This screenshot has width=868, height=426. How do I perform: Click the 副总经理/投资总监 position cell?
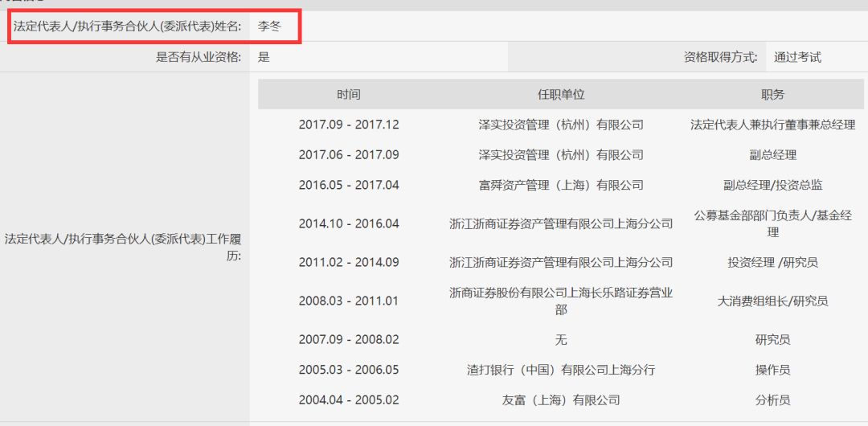[x=773, y=185]
